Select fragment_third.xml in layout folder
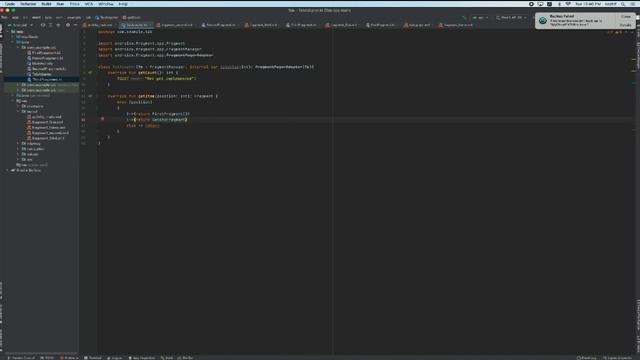The image size is (640, 360). pyautogui.click(x=46, y=138)
